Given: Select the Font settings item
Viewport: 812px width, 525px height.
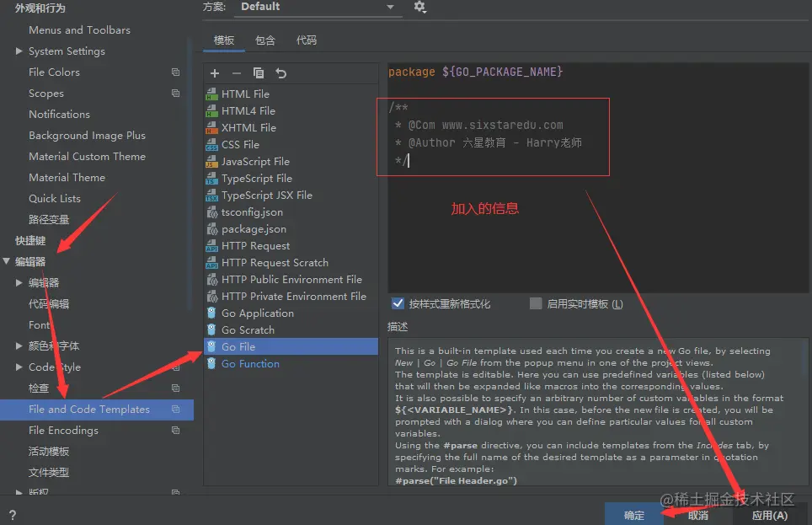Looking at the screenshot, I should pyautogui.click(x=40, y=325).
